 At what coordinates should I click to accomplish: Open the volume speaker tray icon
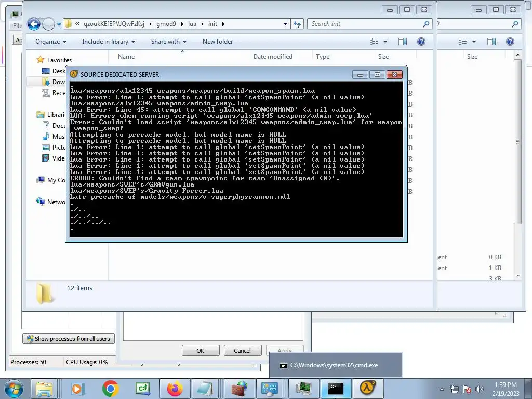pos(480,389)
